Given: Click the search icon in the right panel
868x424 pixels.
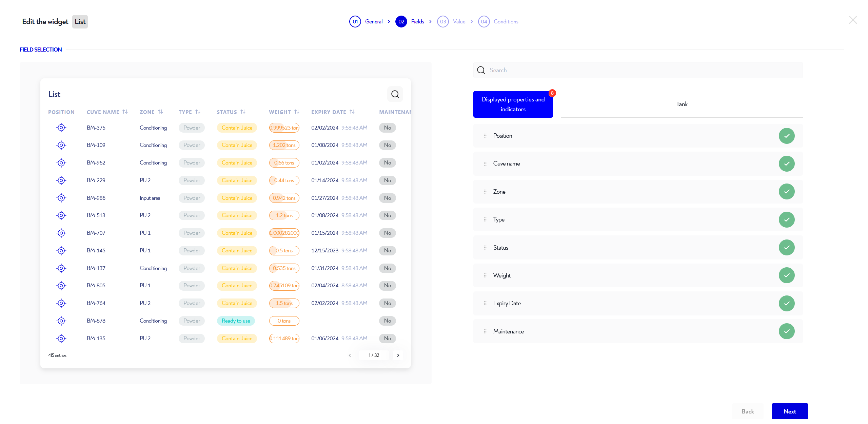Looking at the screenshot, I should coord(481,70).
